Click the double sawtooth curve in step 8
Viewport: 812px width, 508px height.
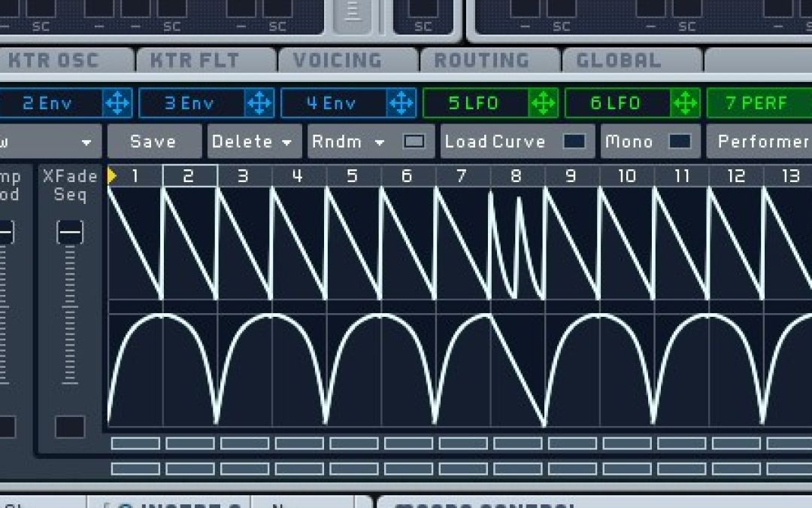pyautogui.click(x=517, y=244)
